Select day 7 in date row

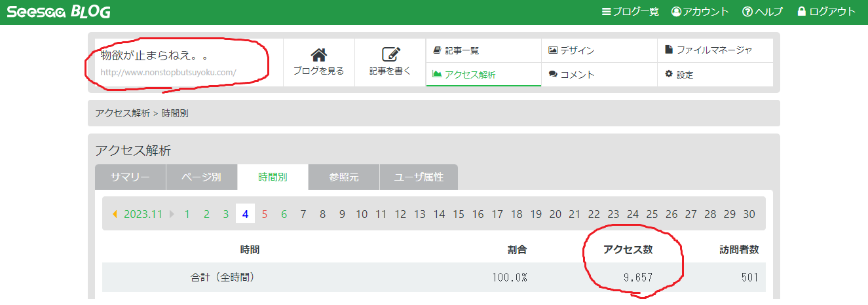303,214
